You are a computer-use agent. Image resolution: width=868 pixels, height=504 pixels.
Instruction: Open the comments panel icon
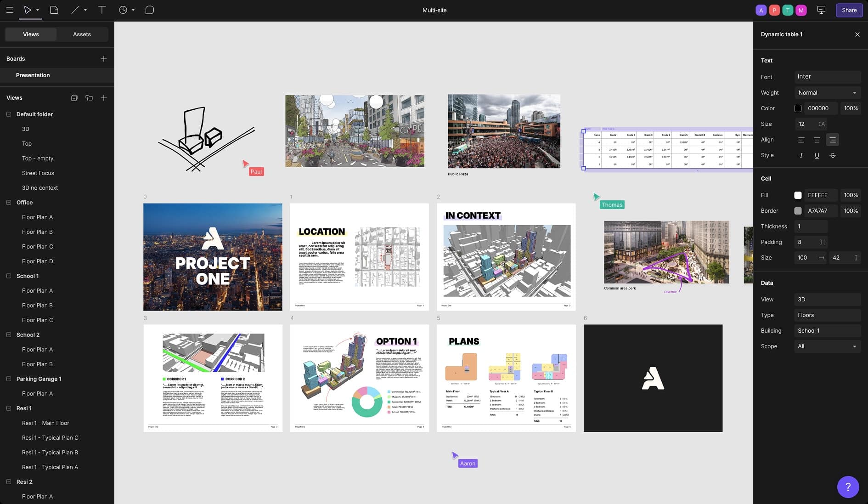[821, 10]
